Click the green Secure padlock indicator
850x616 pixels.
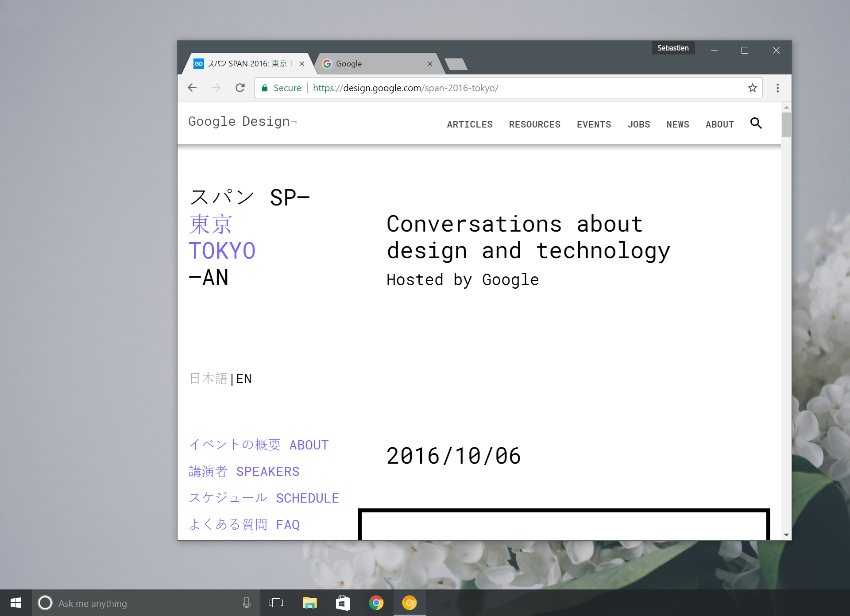(282, 88)
